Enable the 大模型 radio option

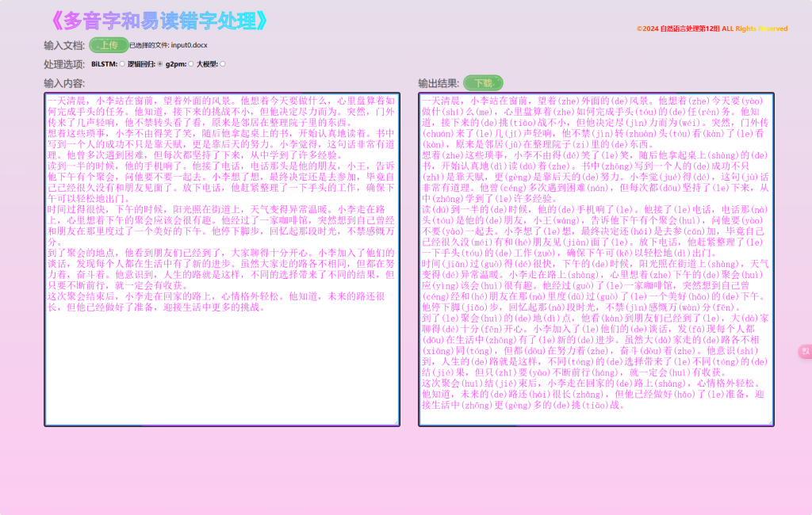222,64
